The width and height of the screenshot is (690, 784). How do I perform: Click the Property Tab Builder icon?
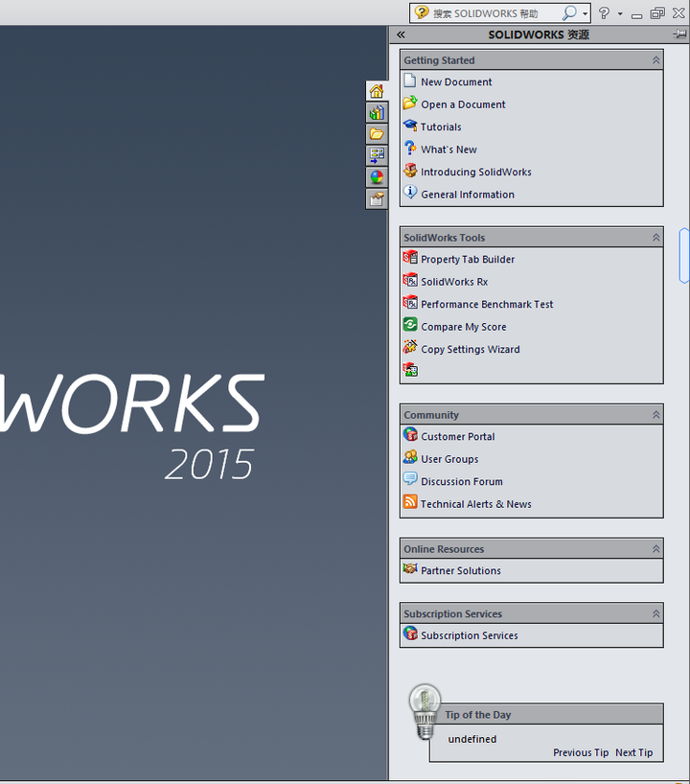pos(410,258)
